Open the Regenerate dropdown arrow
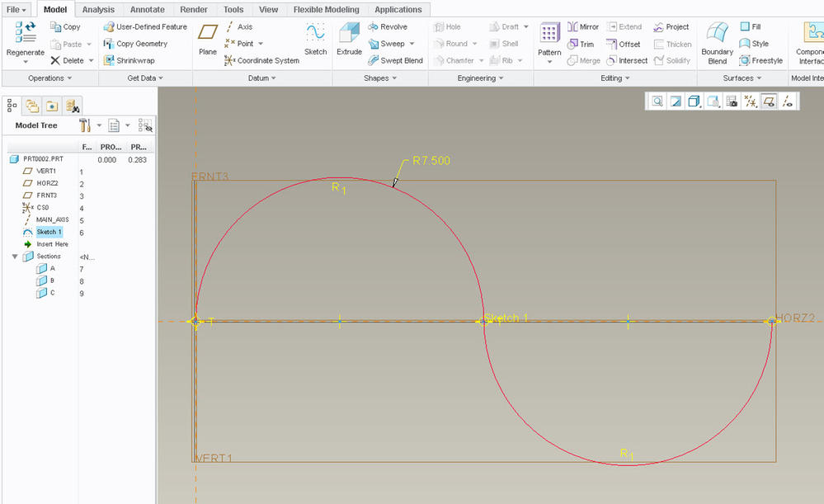Viewport: 824px width, 504px height. (x=25, y=62)
